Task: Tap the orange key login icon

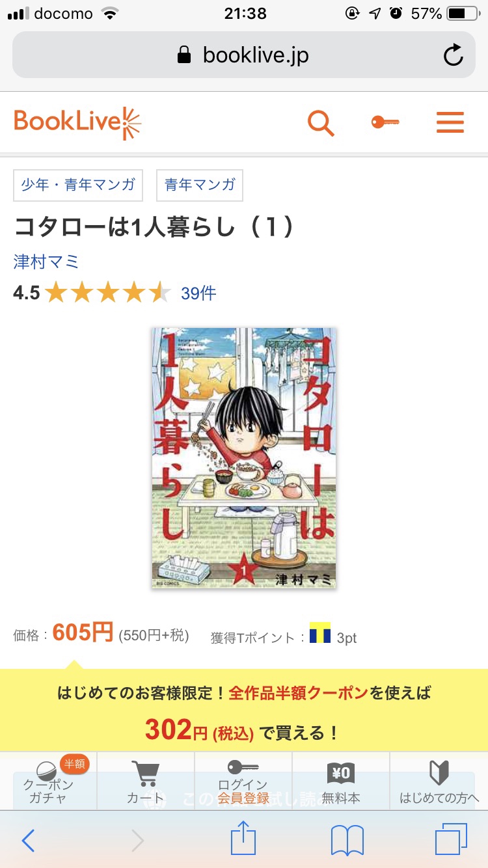Action: [385, 122]
